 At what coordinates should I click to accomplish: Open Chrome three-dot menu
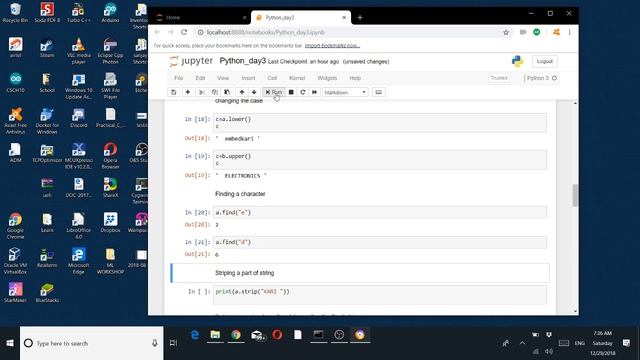(569, 32)
